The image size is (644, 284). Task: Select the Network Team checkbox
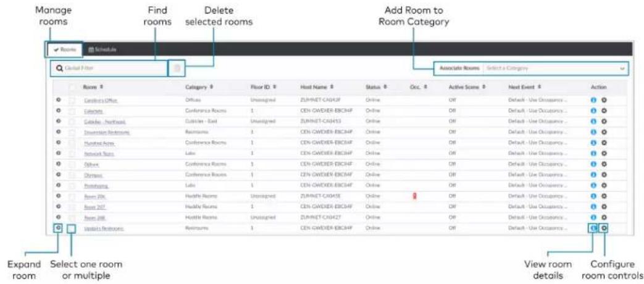[72, 154]
